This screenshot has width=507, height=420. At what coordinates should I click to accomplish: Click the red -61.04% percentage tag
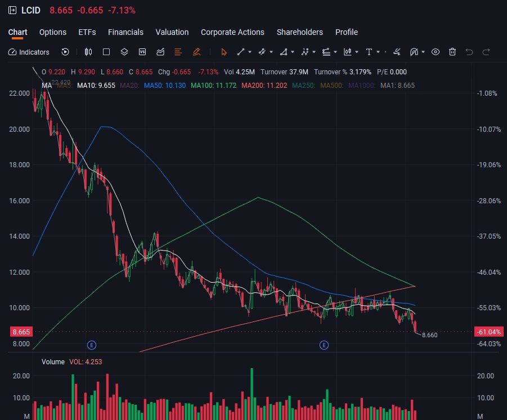pyautogui.click(x=488, y=332)
